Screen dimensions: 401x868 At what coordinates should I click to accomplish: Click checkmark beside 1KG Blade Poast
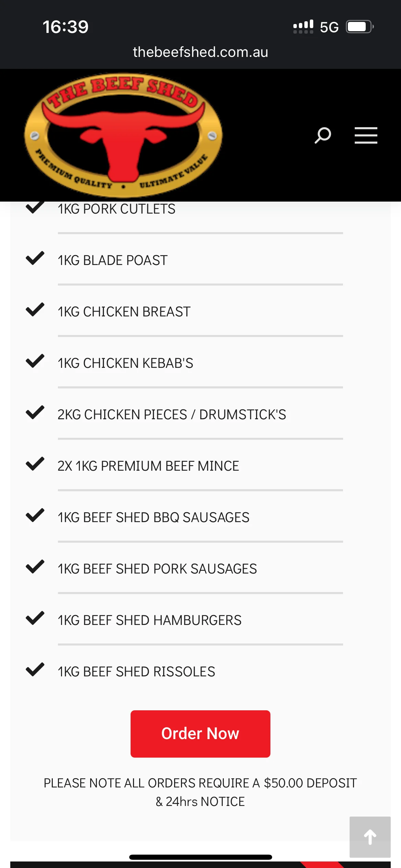click(35, 258)
